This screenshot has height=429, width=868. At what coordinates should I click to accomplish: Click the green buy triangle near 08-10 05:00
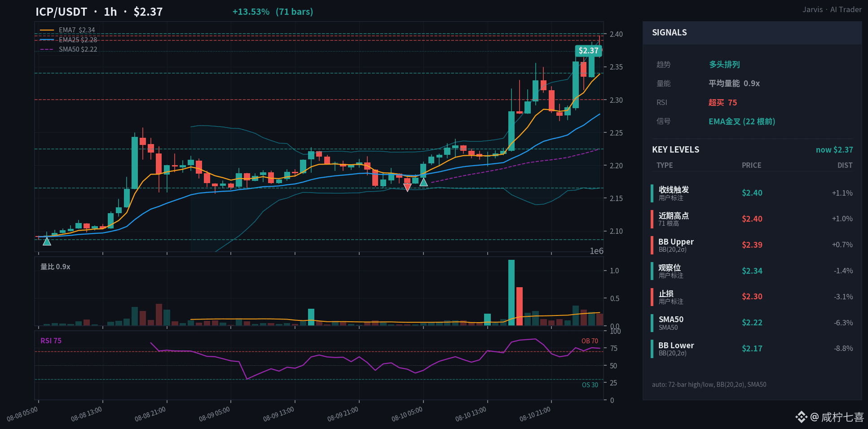tap(423, 182)
